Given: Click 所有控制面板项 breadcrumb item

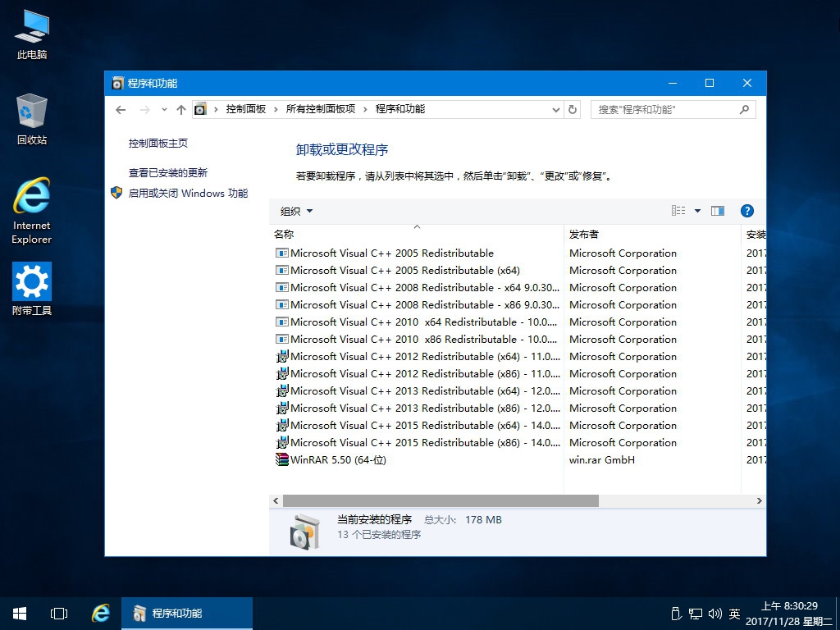Looking at the screenshot, I should (321, 109).
